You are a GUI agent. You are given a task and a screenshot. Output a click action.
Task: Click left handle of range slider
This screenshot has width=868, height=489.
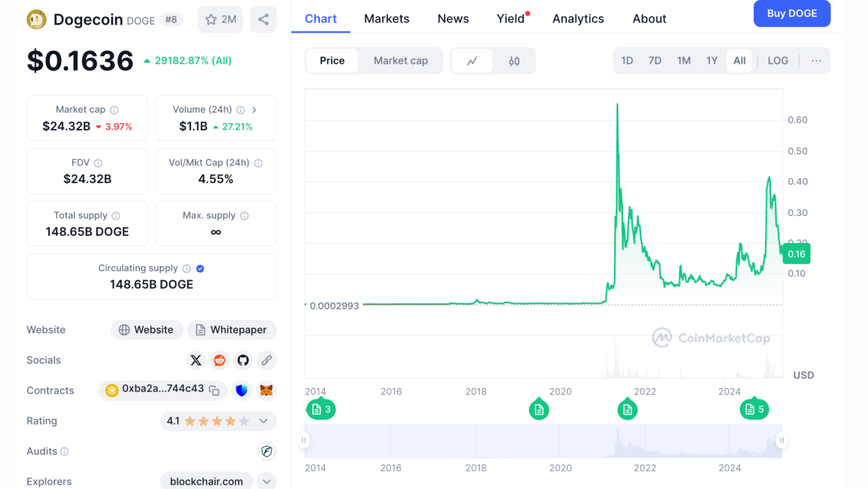click(304, 441)
